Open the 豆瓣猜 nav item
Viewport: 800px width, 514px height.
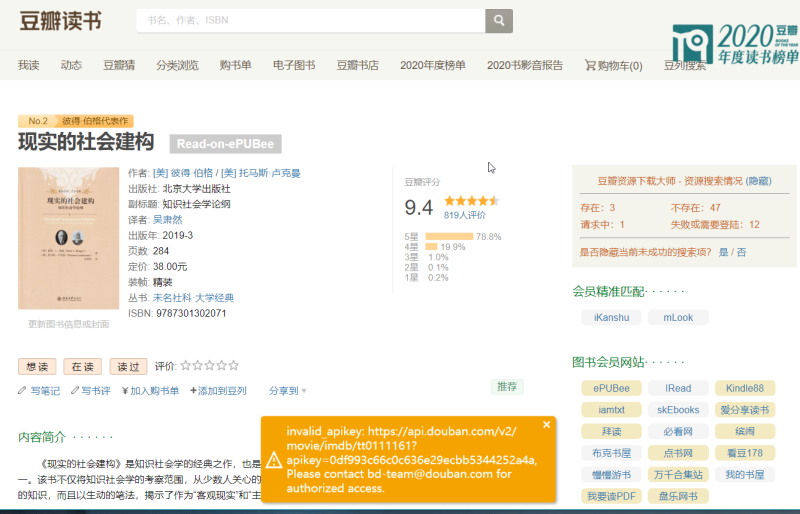(119, 65)
